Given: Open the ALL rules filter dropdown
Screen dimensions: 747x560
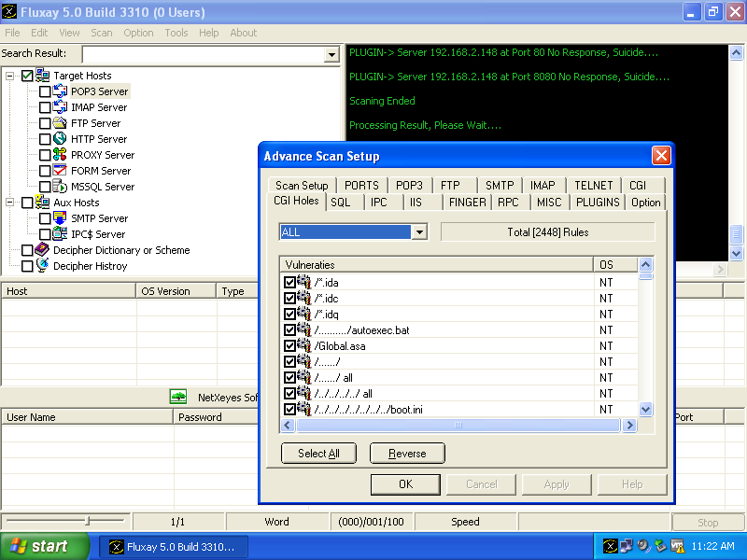Looking at the screenshot, I should pyautogui.click(x=419, y=231).
